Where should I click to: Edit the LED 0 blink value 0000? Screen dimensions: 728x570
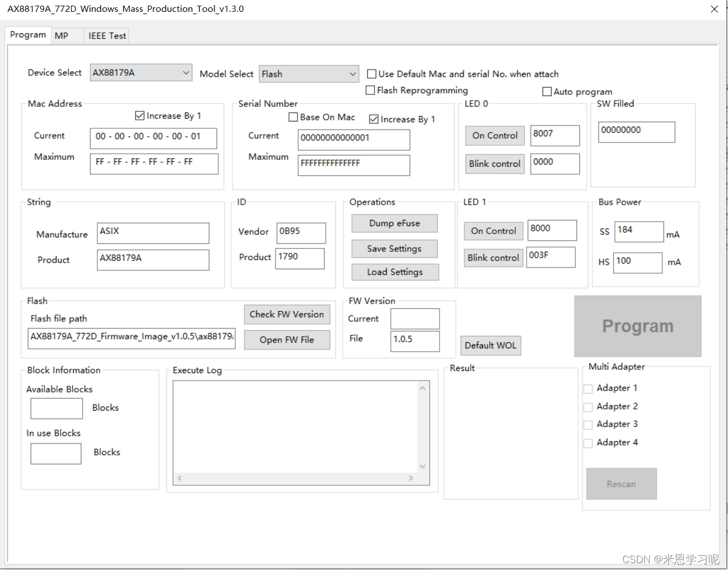point(555,164)
